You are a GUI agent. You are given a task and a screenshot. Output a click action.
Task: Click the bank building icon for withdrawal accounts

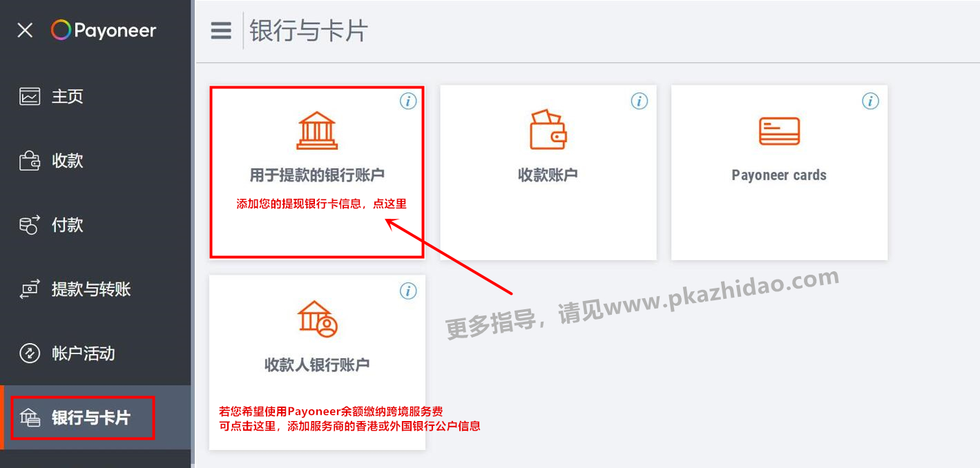click(x=317, y=130)
